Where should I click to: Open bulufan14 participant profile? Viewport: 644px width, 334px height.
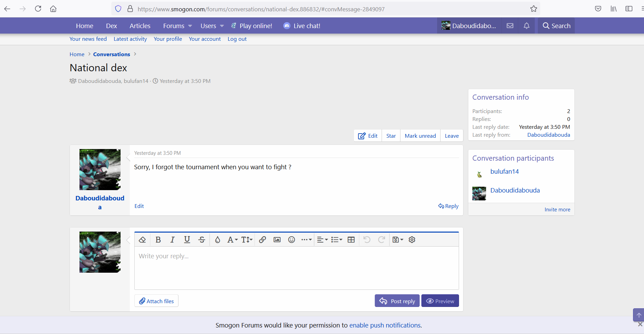click(x=505, y=172)
